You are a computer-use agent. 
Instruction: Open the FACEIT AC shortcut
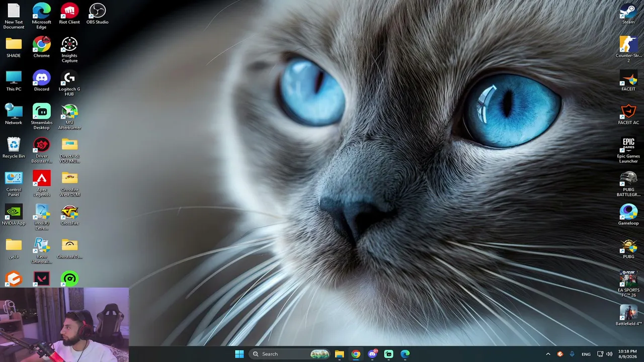tap(628, 114)
